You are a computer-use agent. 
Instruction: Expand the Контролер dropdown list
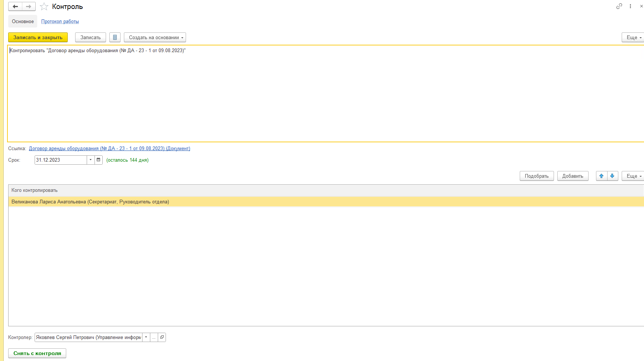(146, 338)
